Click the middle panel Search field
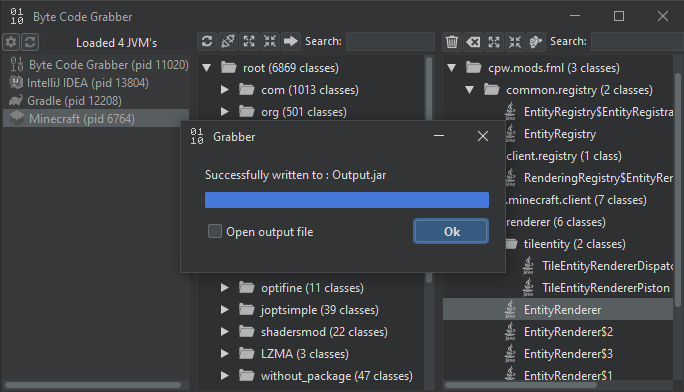 (x=390, y=41)
